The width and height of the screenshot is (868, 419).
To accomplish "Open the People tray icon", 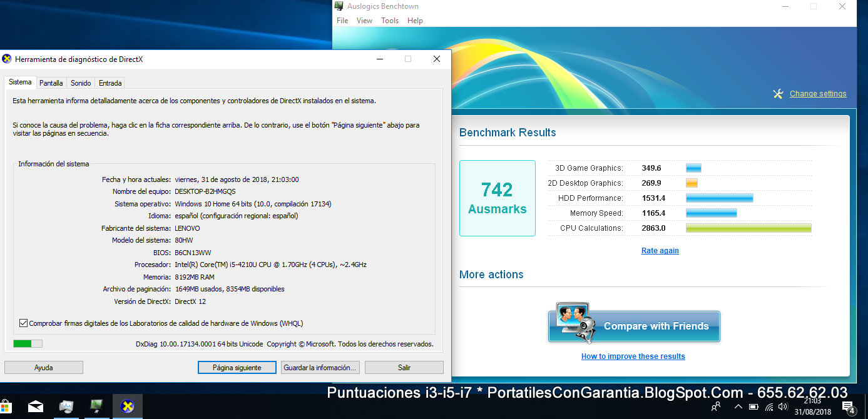I will pyautogui.click(x=716, y=407).
